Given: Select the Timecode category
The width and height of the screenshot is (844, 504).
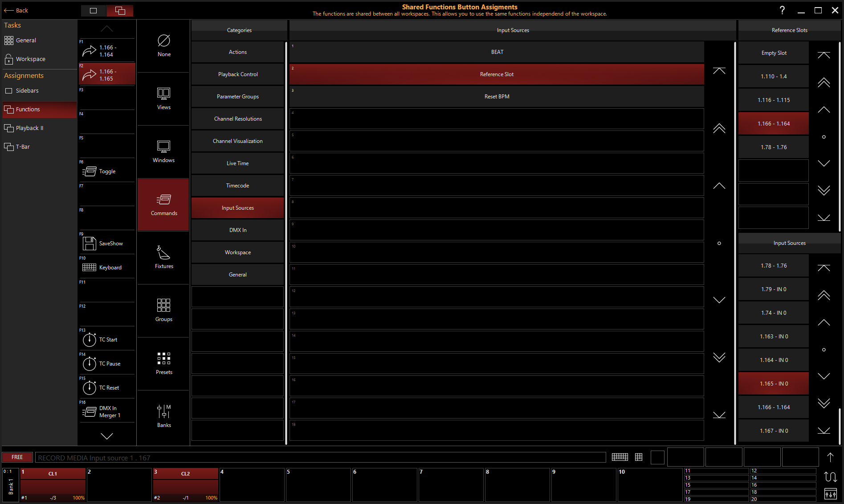Looking at the screenshot, I should pyautogui.click(x=237, y=186).
